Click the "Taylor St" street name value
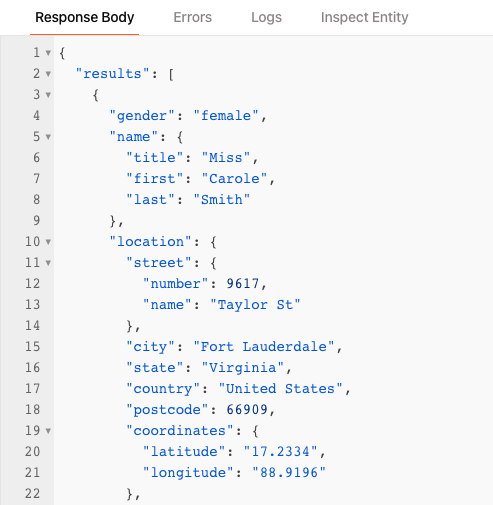This screenshot has width=493, height=505. tap(255, 305)
